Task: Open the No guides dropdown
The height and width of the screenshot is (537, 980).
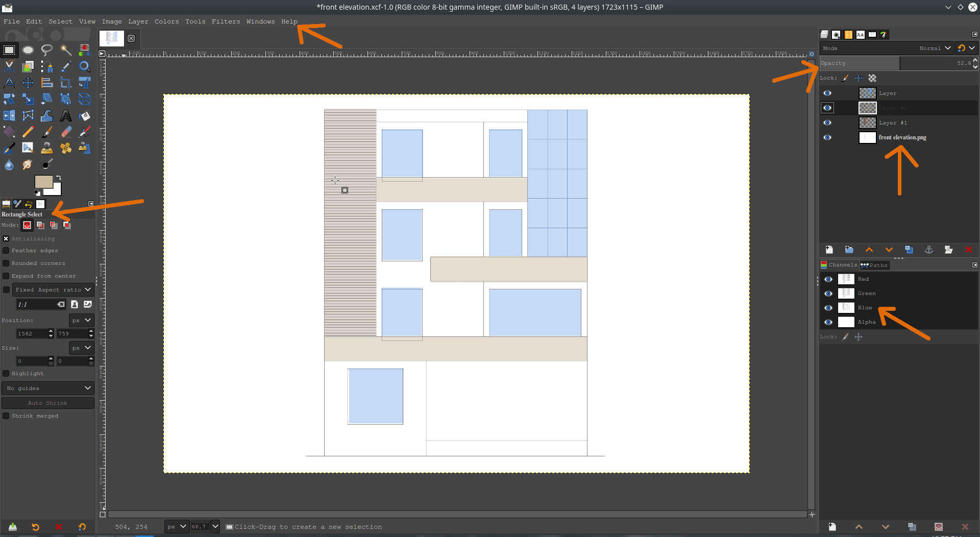Action: coord(47,388)
